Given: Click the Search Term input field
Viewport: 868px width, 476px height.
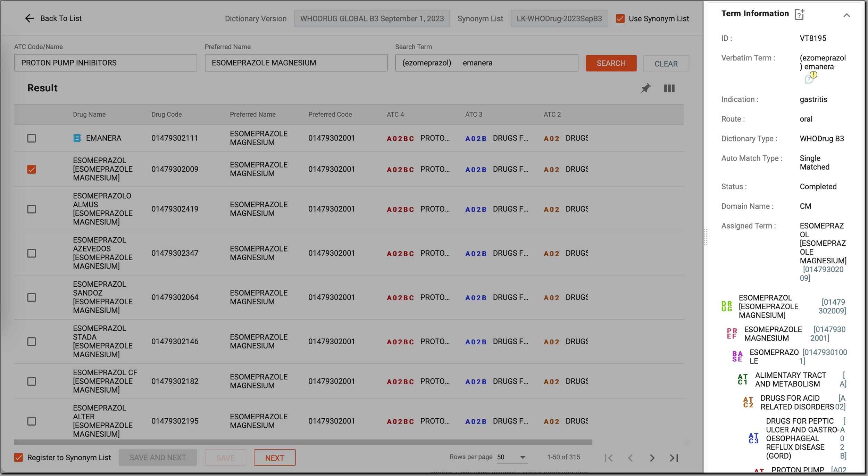Looking at the screenshot, I should tap(486, 63).
